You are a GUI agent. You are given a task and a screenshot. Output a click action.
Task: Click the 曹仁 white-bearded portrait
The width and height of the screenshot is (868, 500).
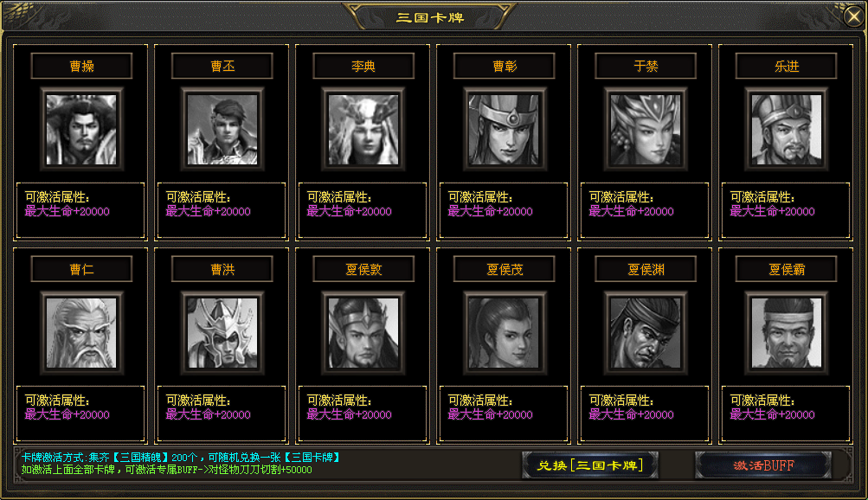click(x=81, y=333)
